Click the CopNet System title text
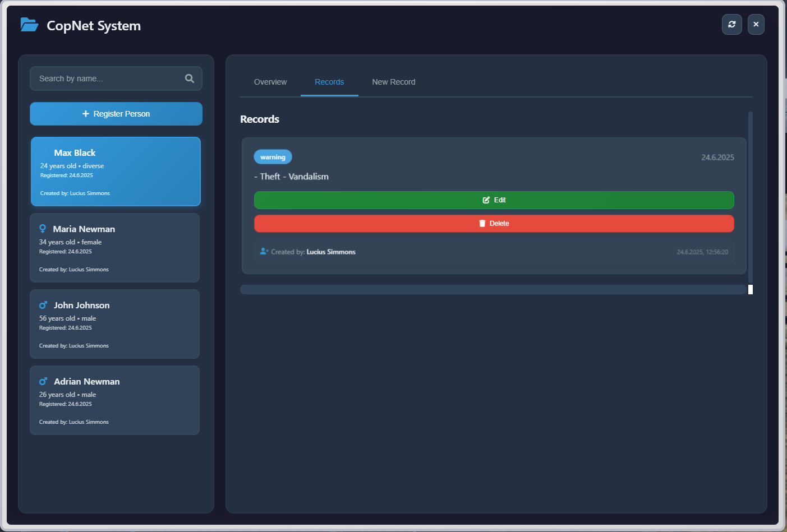Viewport: 787px width, 532px height. pos(94,26)
